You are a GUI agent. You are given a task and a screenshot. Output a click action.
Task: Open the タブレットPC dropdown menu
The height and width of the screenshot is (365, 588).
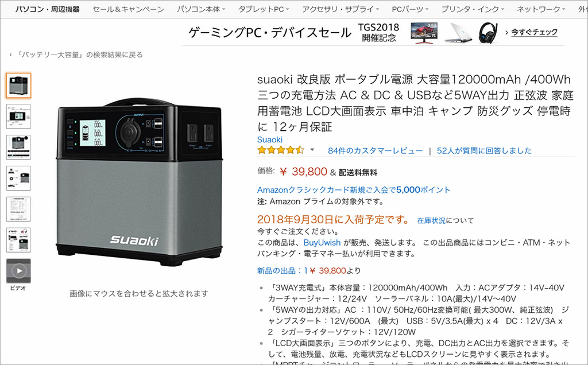point(264,9)
